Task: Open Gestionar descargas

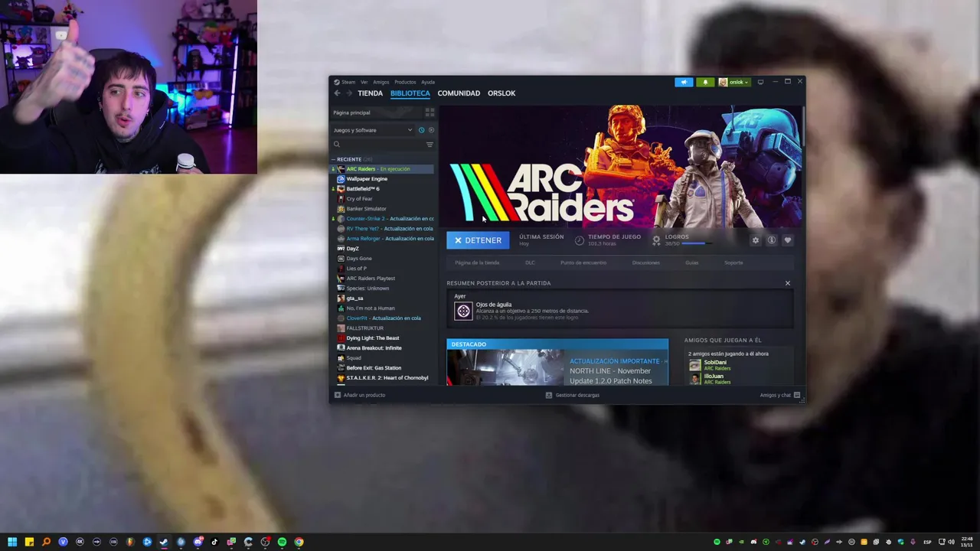Action: (x=573, y=395)
